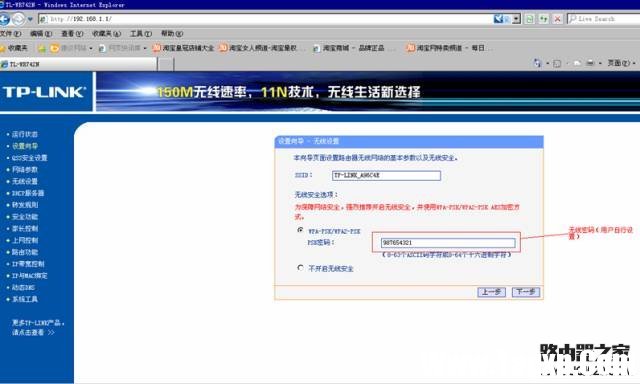The image size is (640, 384).
Task: Expand 上网控制 in the sidebar
Action: [24, 240]
